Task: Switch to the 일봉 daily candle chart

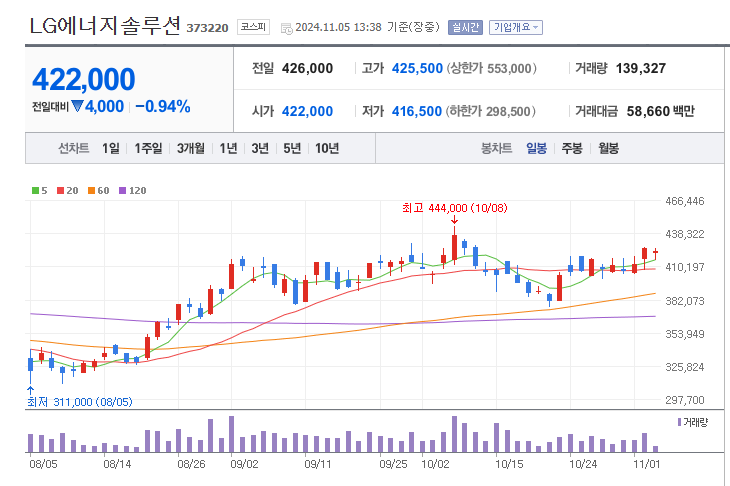Action: [x=536, y=148]
